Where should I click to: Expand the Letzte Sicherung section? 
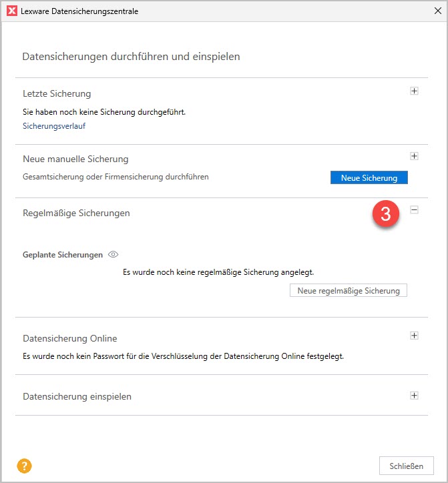click(414, 91)
